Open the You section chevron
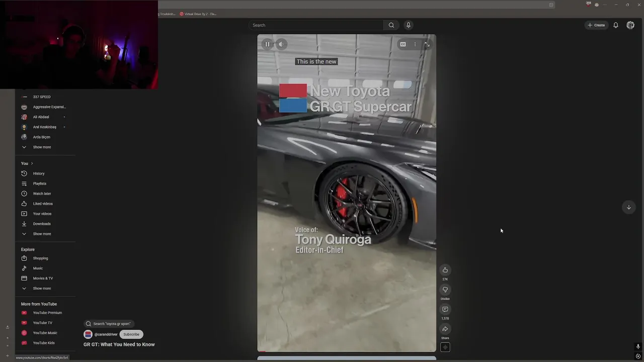 [32, 163]
